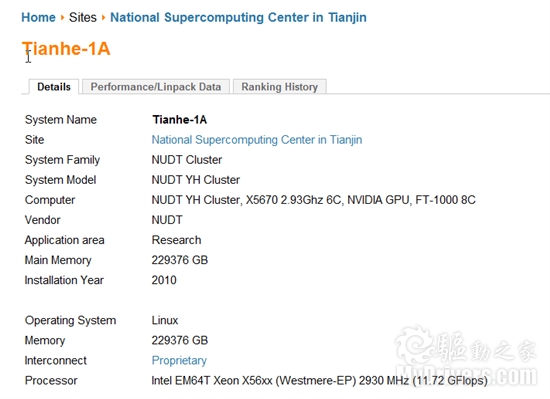Click the MyDrivers watermark logo icon

point(414,345)
